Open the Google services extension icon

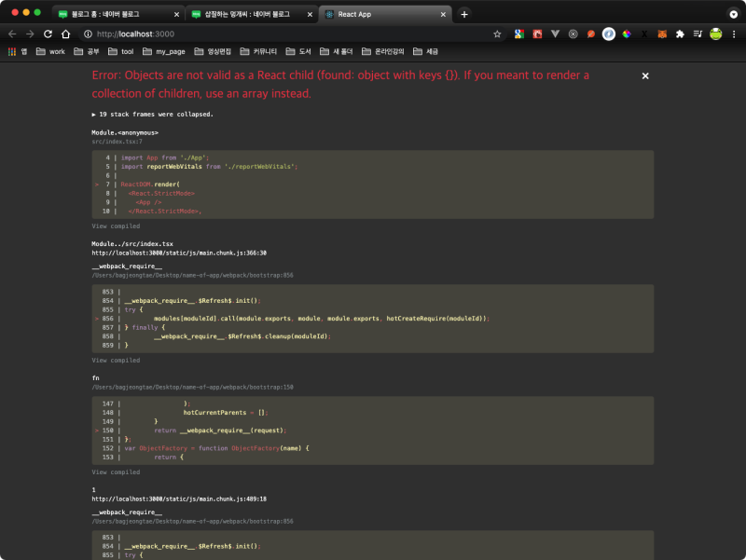pos(518,33)
